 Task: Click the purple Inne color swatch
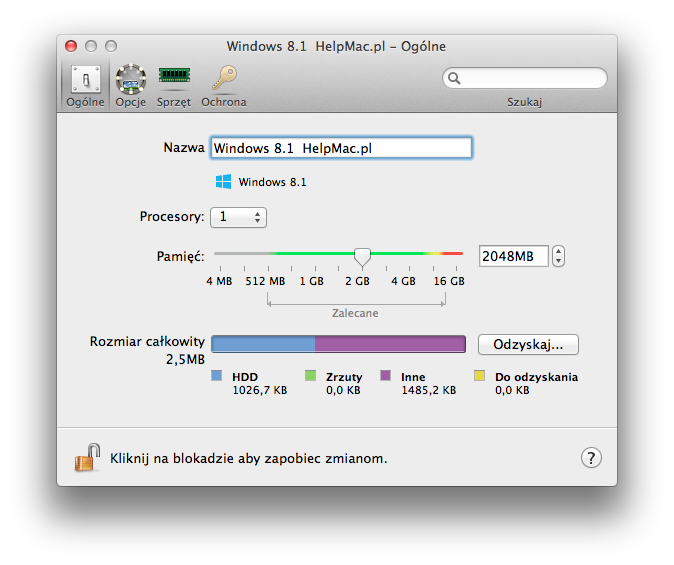pyautogui.click(x=385, y=377)
